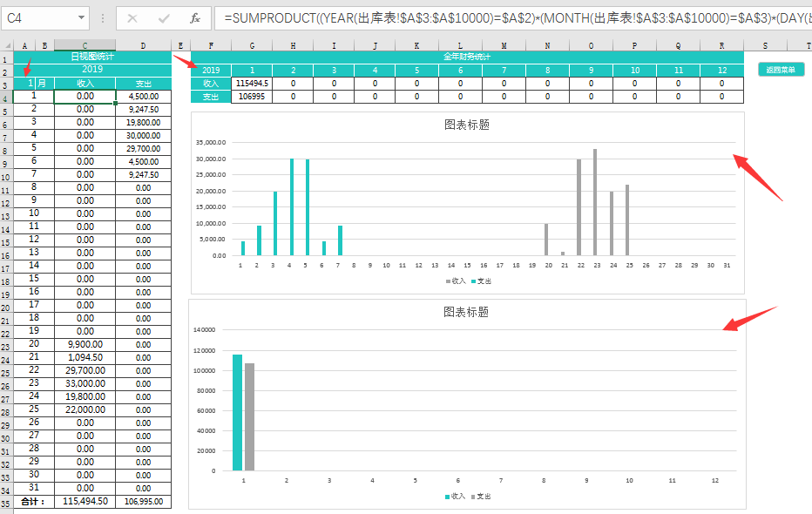Click the 月 label cell
812x514 pixels.
[44, 84]
